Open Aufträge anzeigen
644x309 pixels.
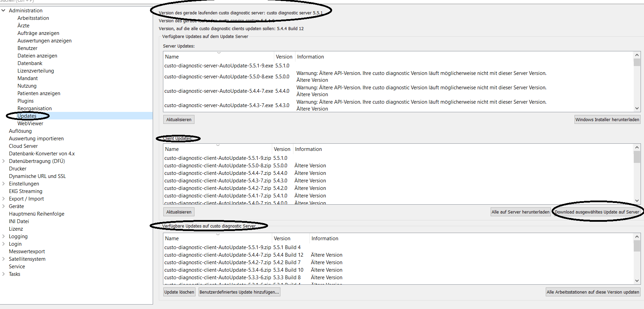[x=38, y=33]
